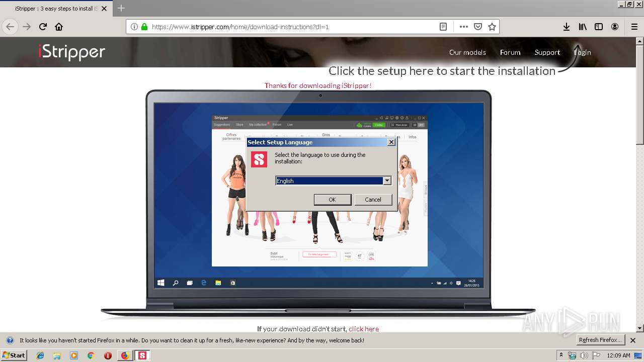Switch to Firefox taskbar button
Viewport: 644px width, 362px height.
click(125, 355)
